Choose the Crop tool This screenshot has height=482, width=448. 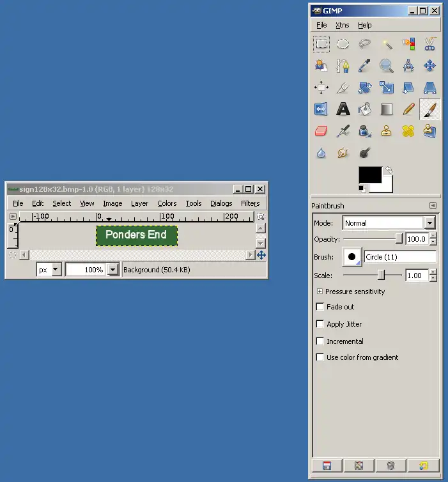343,88
